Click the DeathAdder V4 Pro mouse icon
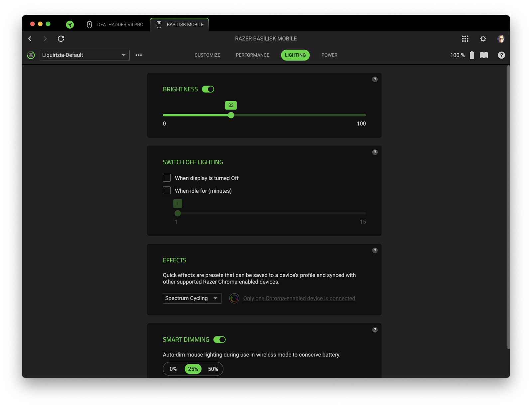The width and height of the screenshot is (532, 407). point(89,25)
